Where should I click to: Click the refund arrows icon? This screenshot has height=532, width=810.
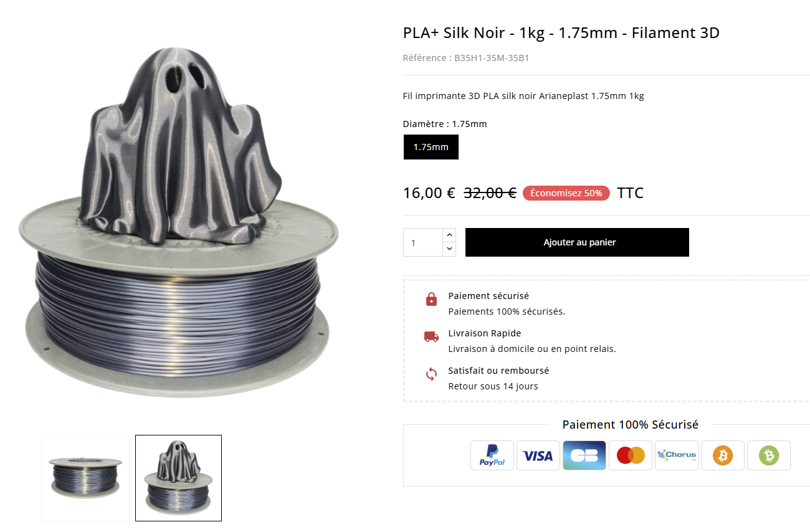coord(431,374)
